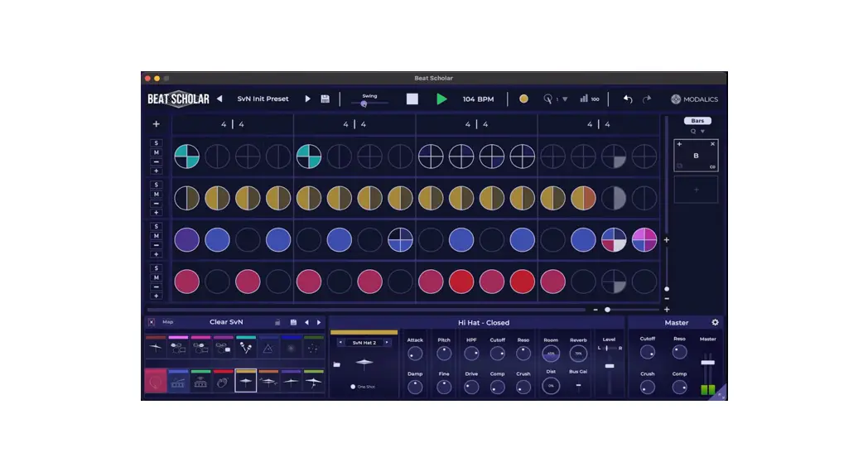Select the snare drum pad with green bar

[x=200, y=382]
